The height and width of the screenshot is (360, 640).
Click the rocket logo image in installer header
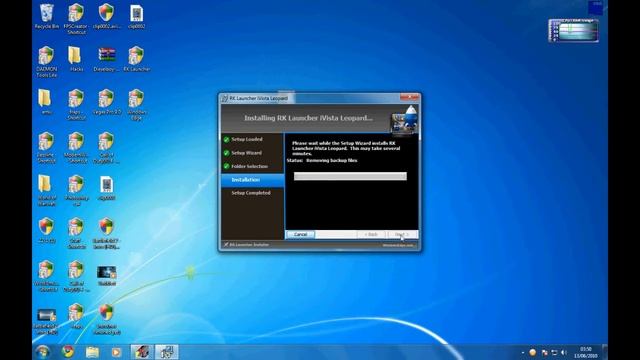point(404,120)
